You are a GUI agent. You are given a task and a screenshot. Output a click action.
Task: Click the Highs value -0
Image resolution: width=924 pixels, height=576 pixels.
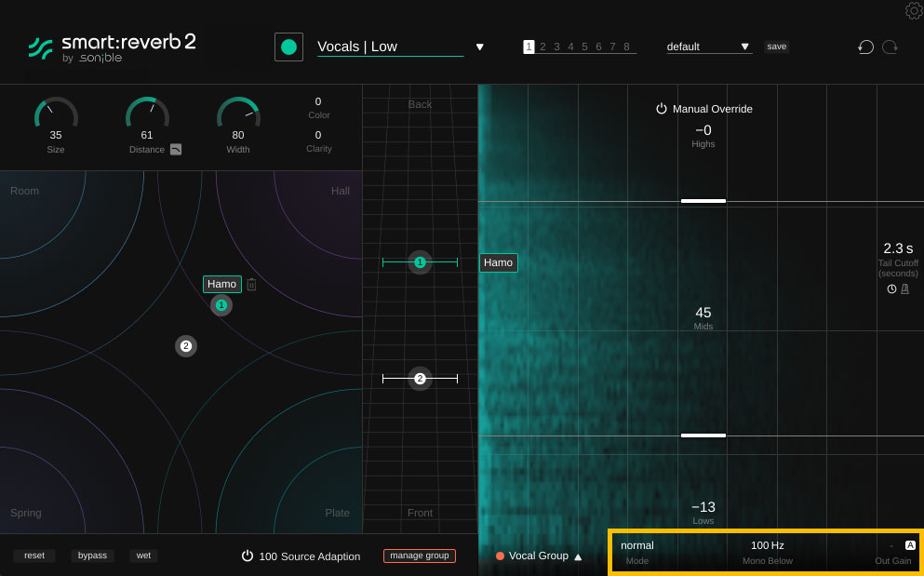(x=703, y=130)
